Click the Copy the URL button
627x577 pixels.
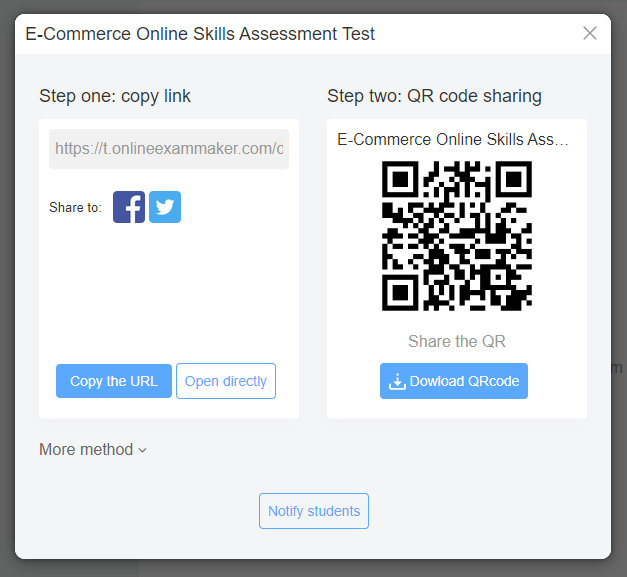[114, 381]
